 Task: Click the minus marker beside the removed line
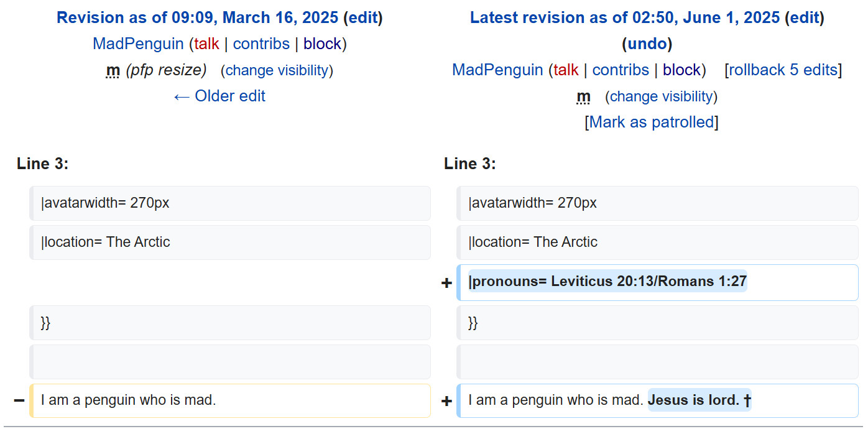[x=19, y=400]
